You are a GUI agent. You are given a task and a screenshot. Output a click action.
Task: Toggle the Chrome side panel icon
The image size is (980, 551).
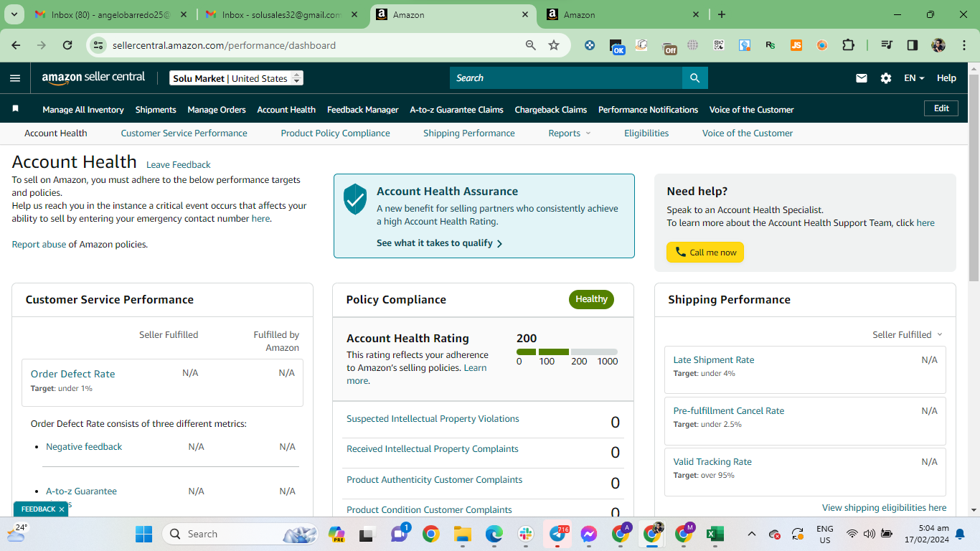tap(913, 45)
